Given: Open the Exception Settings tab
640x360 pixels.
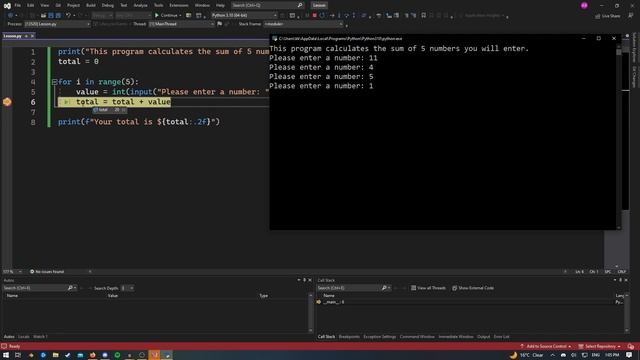Looking at the screenshot, I should 380,337.
